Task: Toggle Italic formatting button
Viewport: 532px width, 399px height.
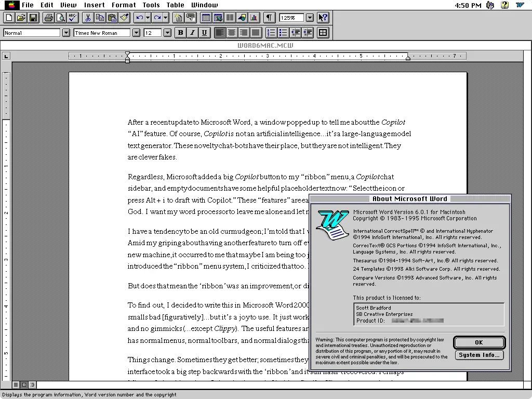Action: point(192,33)
